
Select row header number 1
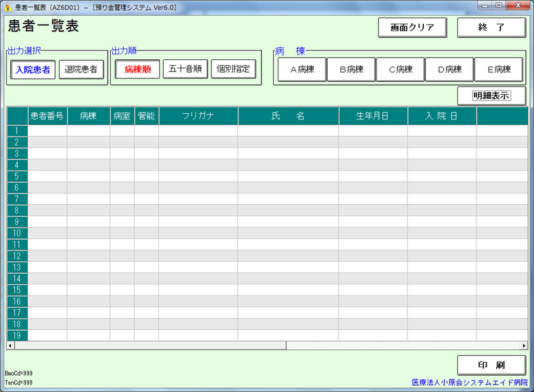(x=17, y=131)
